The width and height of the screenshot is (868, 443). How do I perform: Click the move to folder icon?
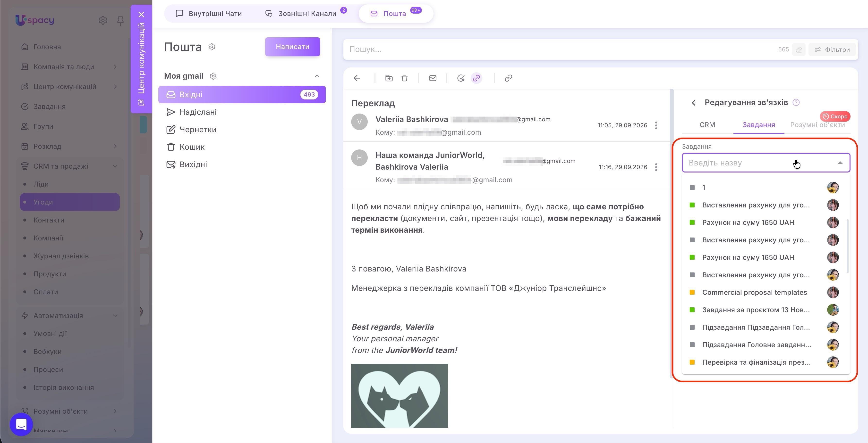point(389,78)
